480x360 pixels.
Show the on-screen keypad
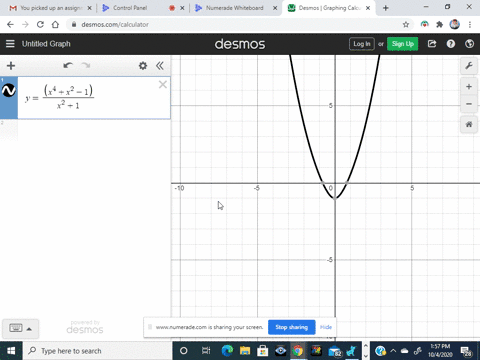[x=16, y=328]
